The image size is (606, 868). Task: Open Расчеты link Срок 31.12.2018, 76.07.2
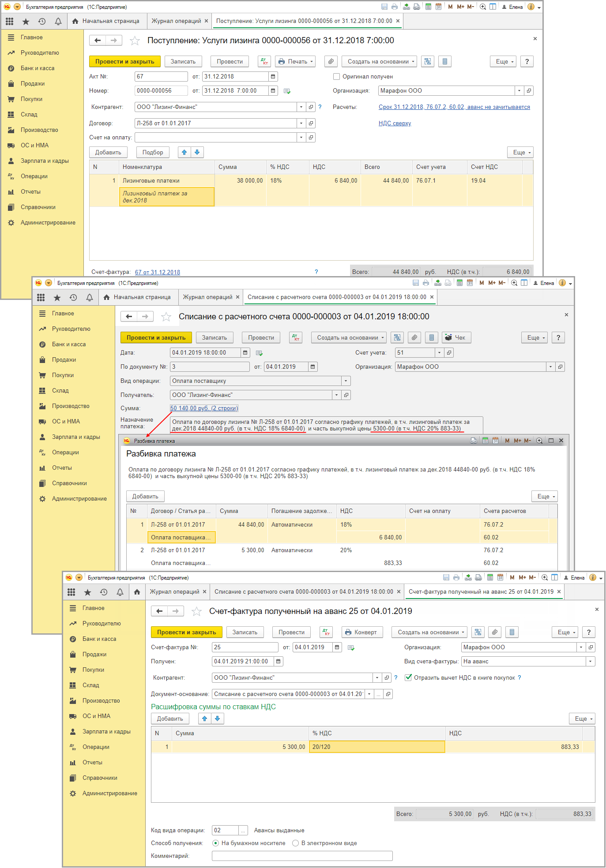pyautogui.click(x=454, y=107)
